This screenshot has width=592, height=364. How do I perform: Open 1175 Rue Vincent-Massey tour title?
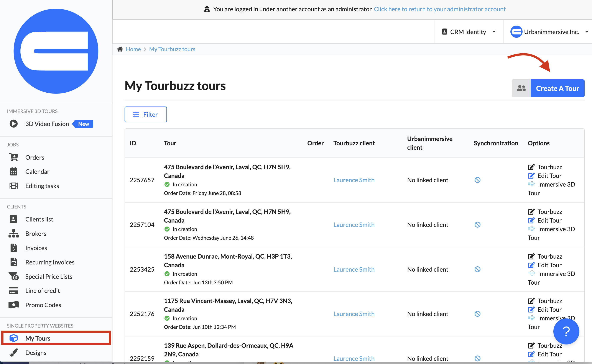[x=228, y=305]
